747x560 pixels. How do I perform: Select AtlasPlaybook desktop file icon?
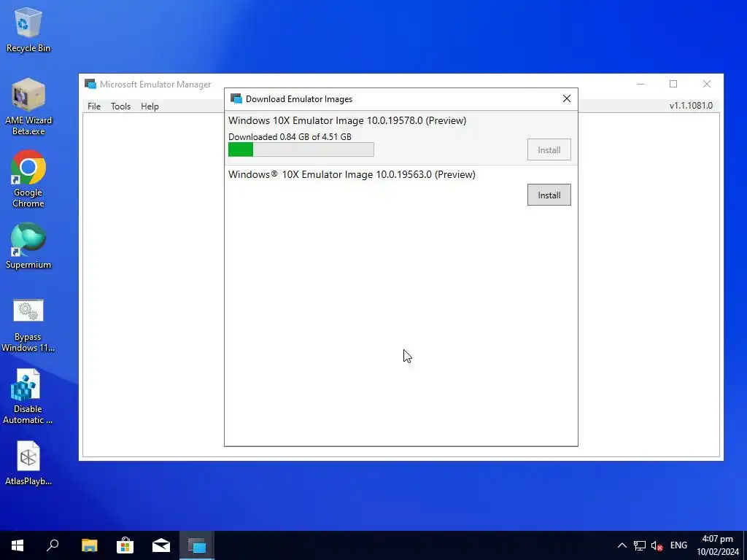tap(28, 463)
